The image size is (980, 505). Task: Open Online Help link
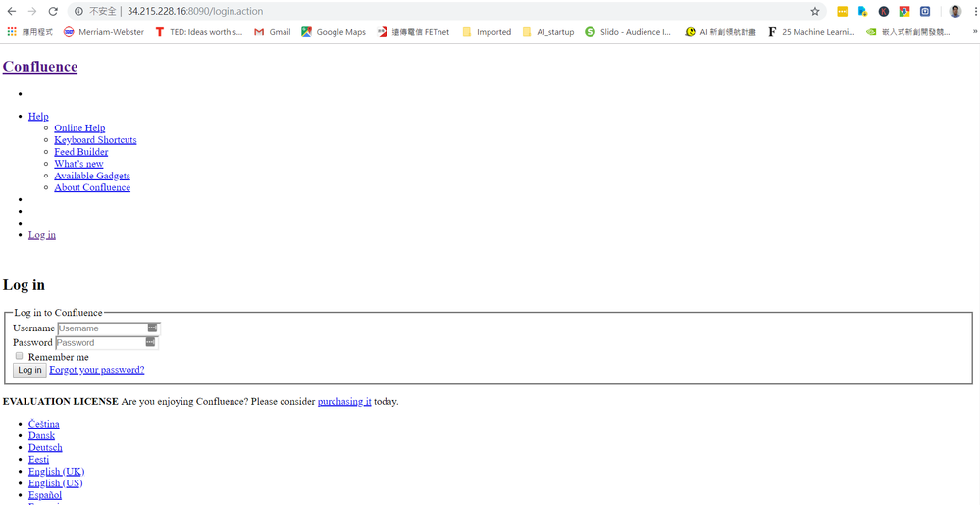click(x=79, y=128)
